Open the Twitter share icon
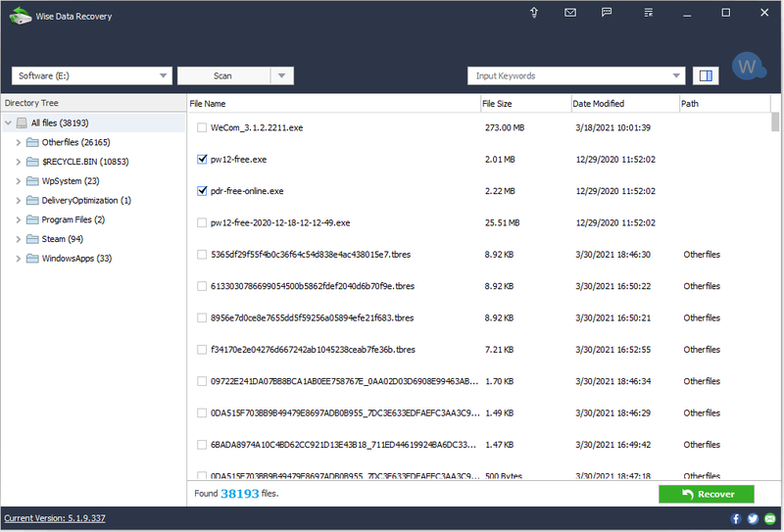 pyautogui.click(x=753, y=519)
